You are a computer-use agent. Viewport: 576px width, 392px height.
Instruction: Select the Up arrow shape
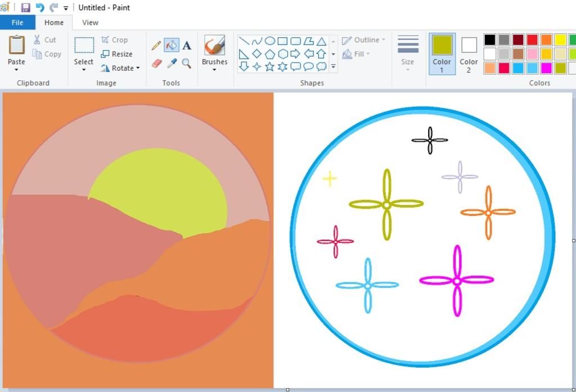pos(321,54)
